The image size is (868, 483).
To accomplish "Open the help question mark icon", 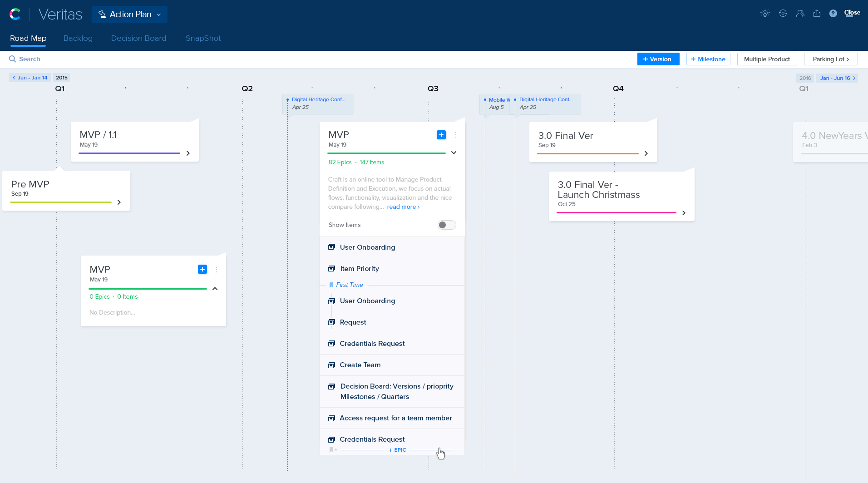I will [833, 14].
